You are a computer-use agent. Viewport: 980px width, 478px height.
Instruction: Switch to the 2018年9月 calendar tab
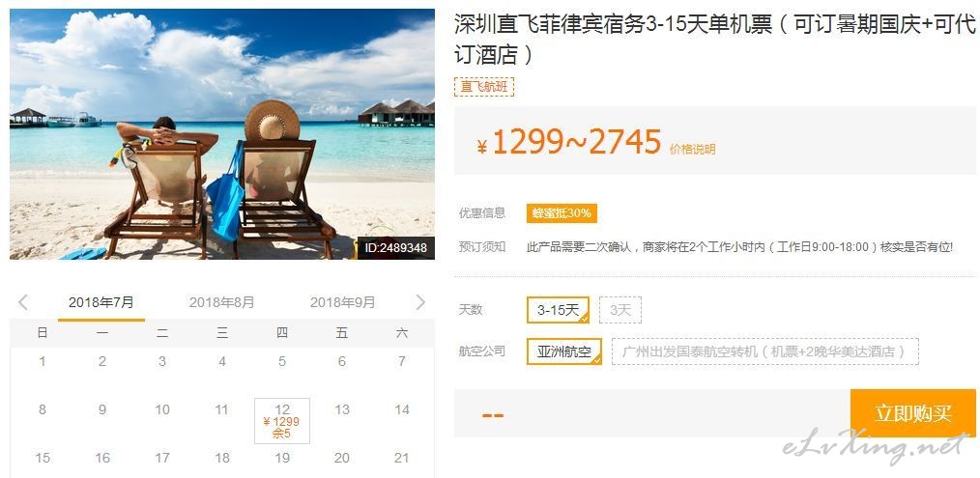tap(342, 303)
